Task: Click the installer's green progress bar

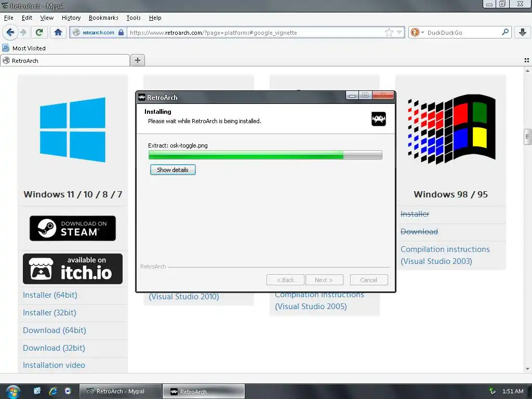Action: pyautogui.click(x=265, y=155)
